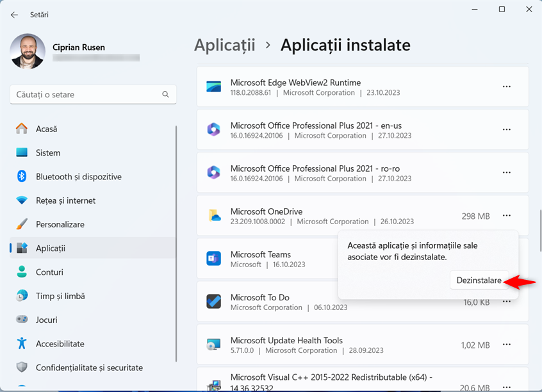Viewport: 542px width, 392px height.
Task: Click the Confidențialitate shield icon
Action: 22,367
